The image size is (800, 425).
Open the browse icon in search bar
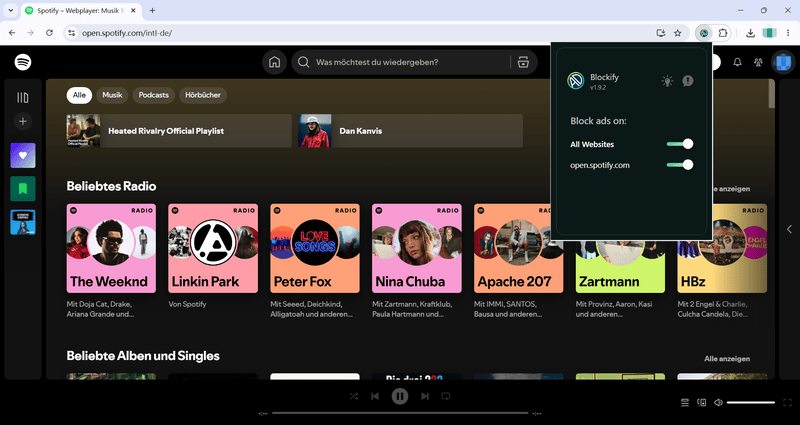pyautogui.click(x=523, y=62)
